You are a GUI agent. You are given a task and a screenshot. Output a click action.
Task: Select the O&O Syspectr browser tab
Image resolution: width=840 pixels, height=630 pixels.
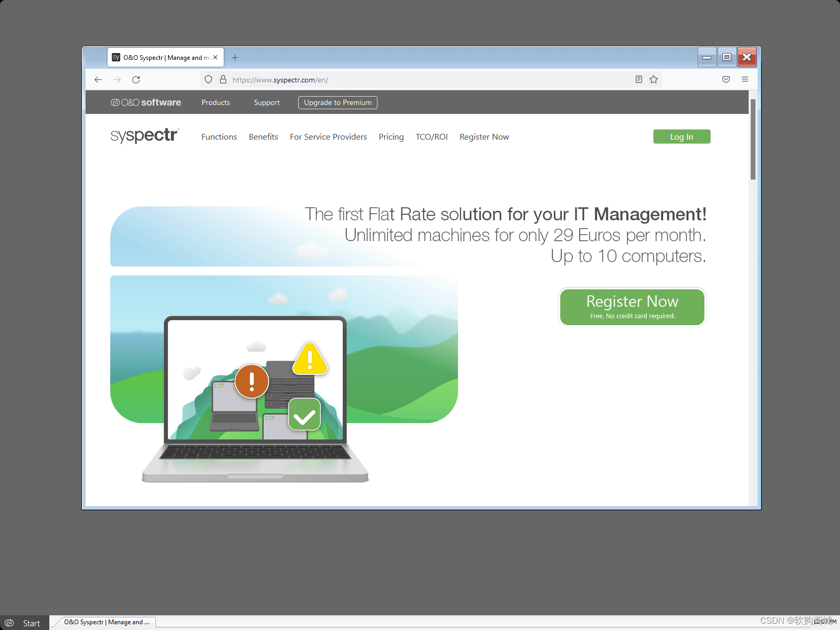[x=165, y=58]
